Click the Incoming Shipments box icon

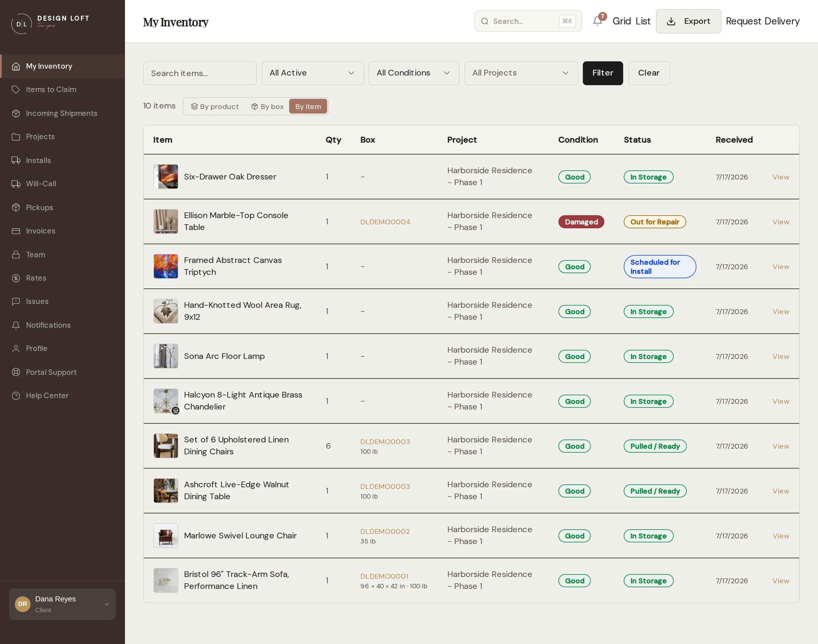(16, 113)
